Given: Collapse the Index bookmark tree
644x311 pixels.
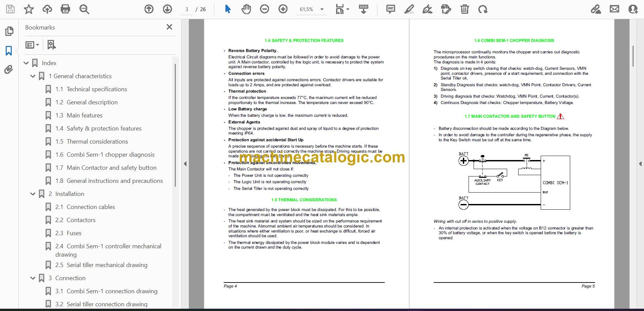Looking at the screenshot, I should pos(26,63).
